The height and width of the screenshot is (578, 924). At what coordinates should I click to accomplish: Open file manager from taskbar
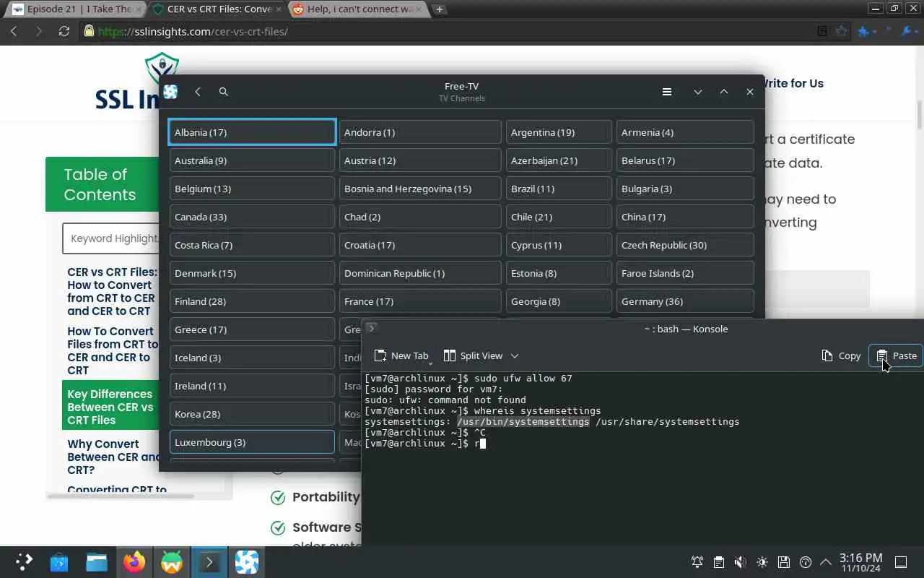pyautogui.click(x=97, y=561)
